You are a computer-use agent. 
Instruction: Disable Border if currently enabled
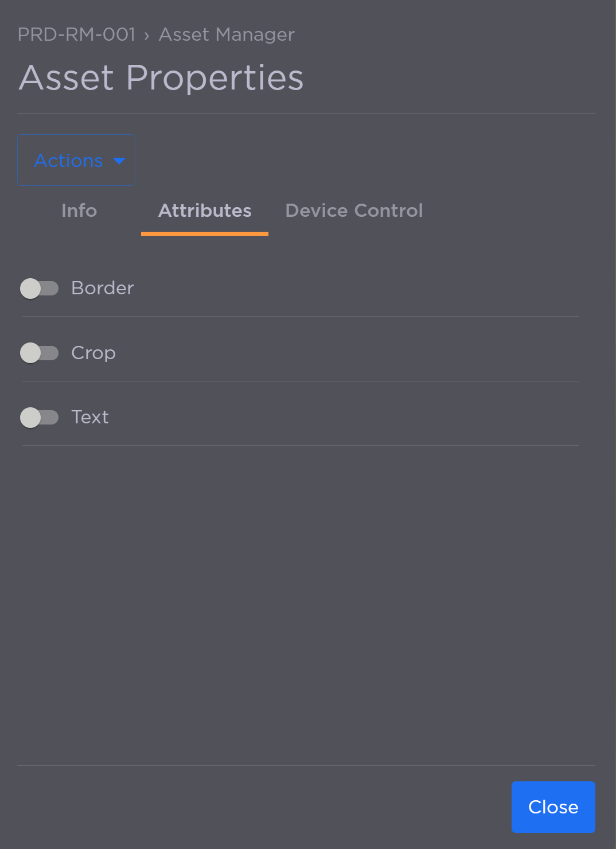coord(40,289)
